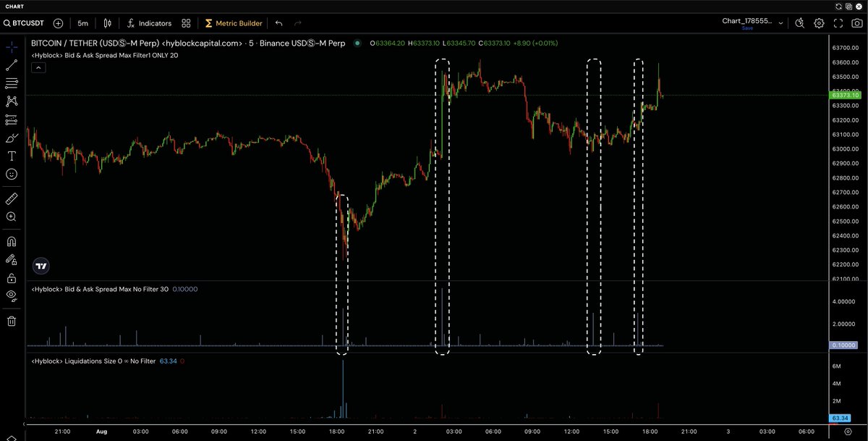The image size is (868, 441).
Task: Open the 5m timeframe selector
Action: click(x=82, y=23)
